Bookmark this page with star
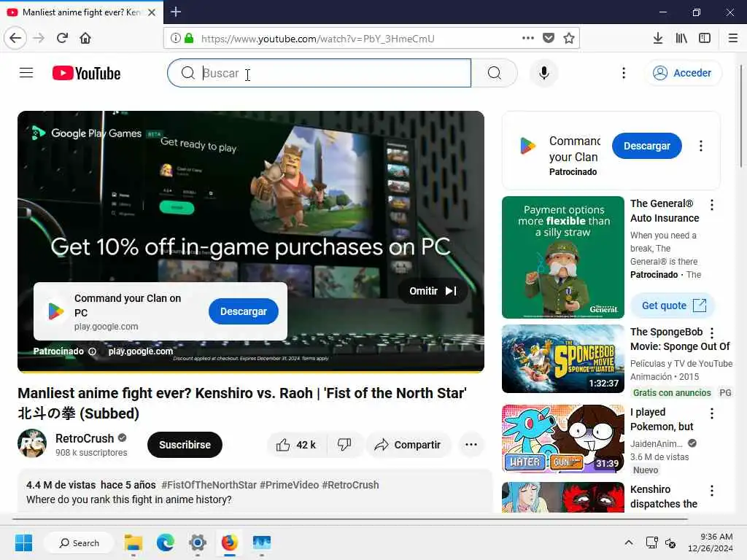Viewport: 747px width, 560px height. tap(569, 38)
